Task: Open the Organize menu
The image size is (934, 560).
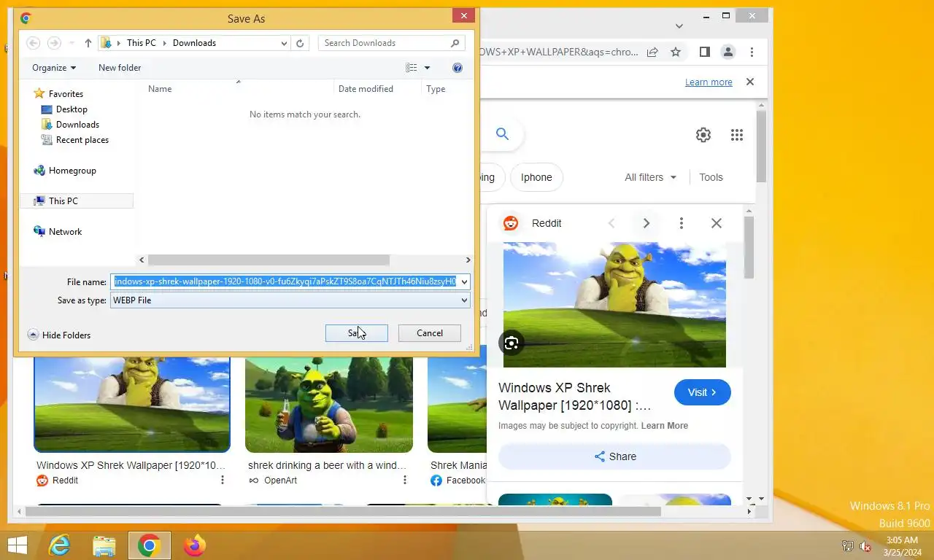Action: 54,68
